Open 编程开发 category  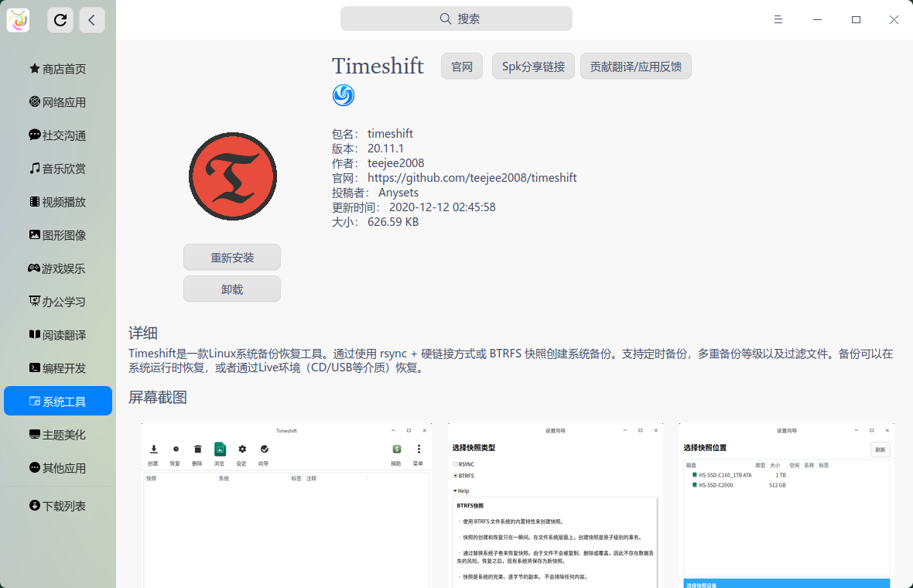coord(58,368)
